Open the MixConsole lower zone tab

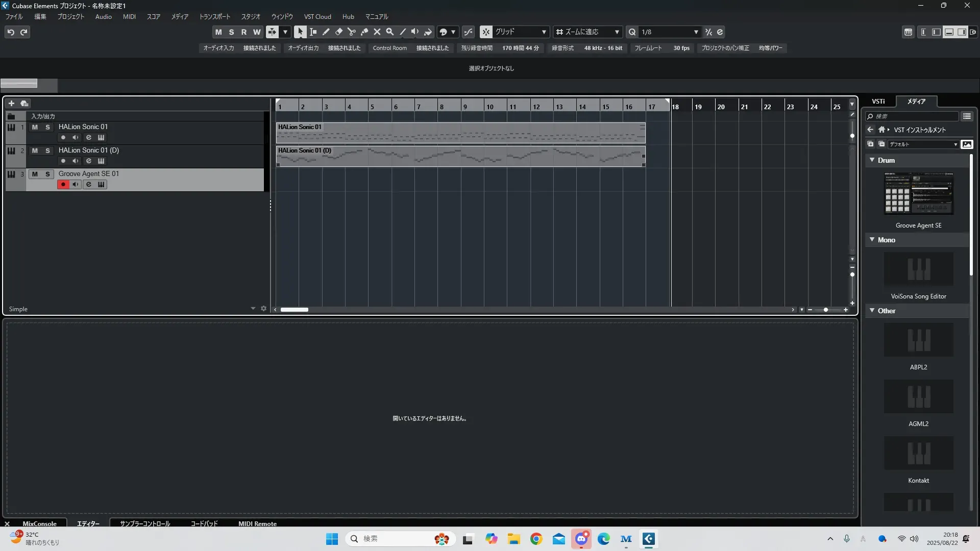point(39,523)
